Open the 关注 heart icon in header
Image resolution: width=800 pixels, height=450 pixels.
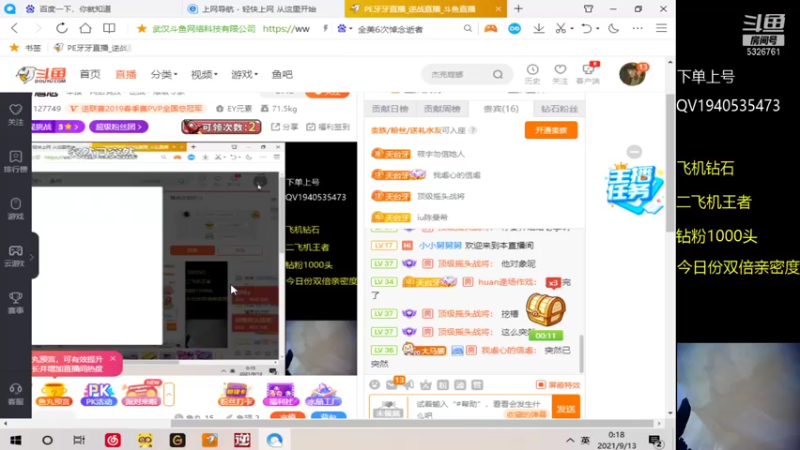pos(560,74)
